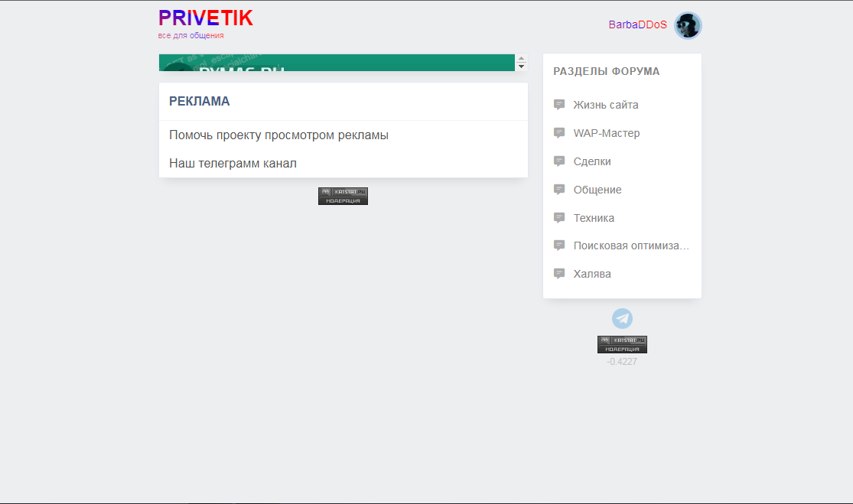The image size is (853, 504).
Task: Click the Telegram paper-plane icon
Action: click(x=622, y=319)
